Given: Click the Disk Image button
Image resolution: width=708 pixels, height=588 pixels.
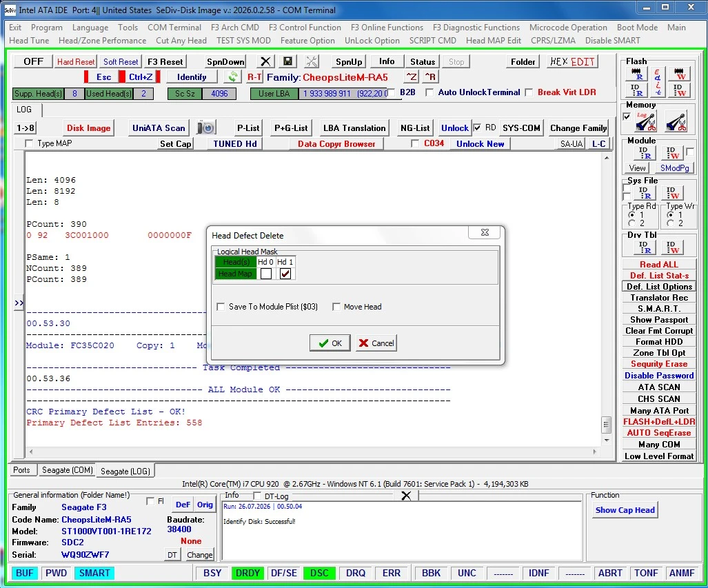Looking at the screenshot, I should pyautogui.click(x=88, y=128).
